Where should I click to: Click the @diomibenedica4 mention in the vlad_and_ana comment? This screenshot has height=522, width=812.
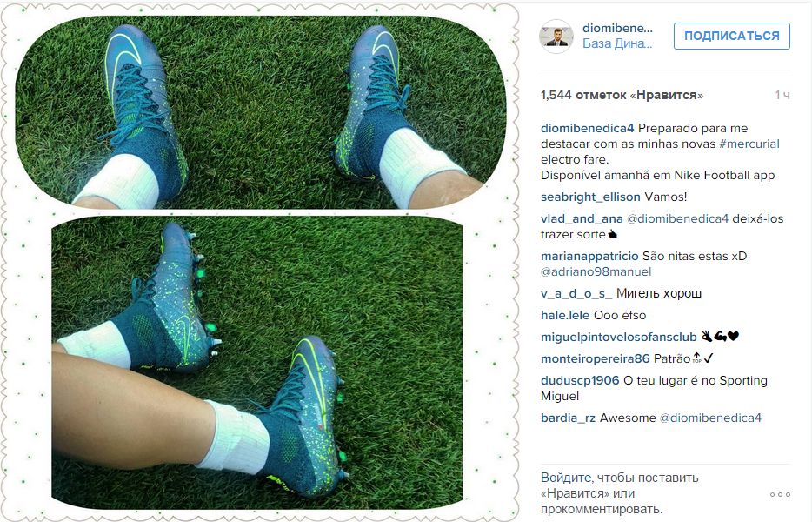pyautogui.click(x=677, y=218)
